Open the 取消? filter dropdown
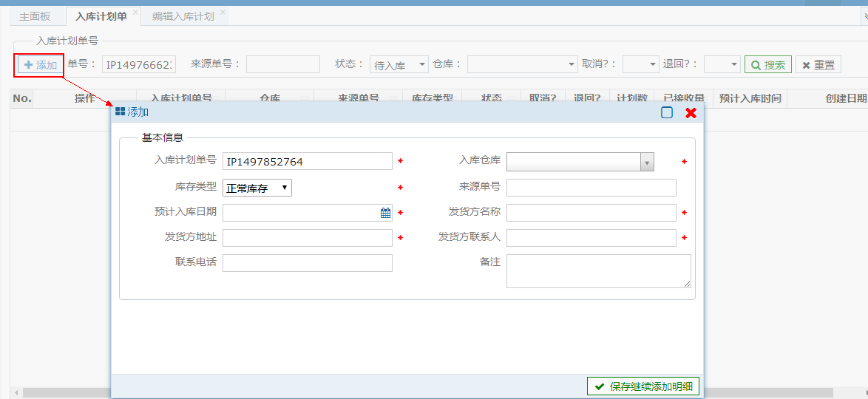Image resolution: width=868 pixels, height=399 pixels. pyautogui.click(x=641, y=64)
